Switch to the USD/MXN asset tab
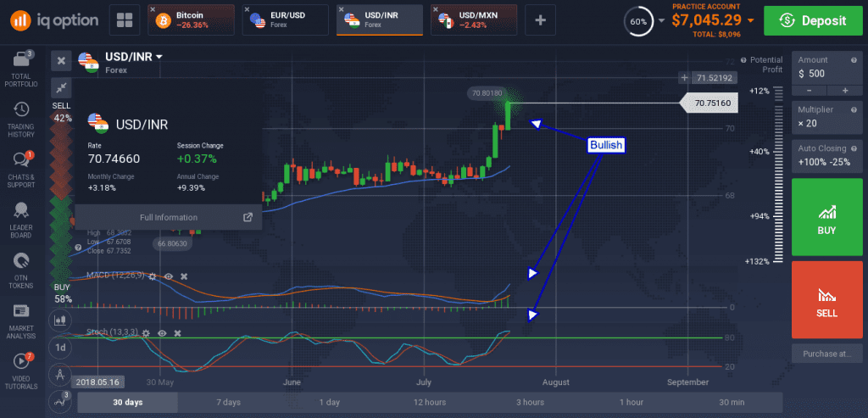The height and width of the screenshot is (418, 868). tap(474, 20)
